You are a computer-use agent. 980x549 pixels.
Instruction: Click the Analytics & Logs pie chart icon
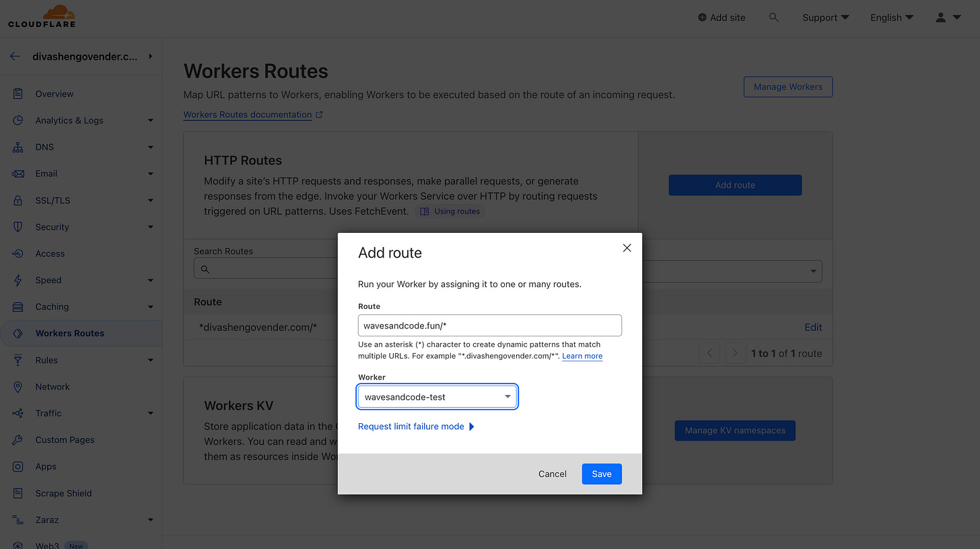pyautogui.click(x=18, y=120)
